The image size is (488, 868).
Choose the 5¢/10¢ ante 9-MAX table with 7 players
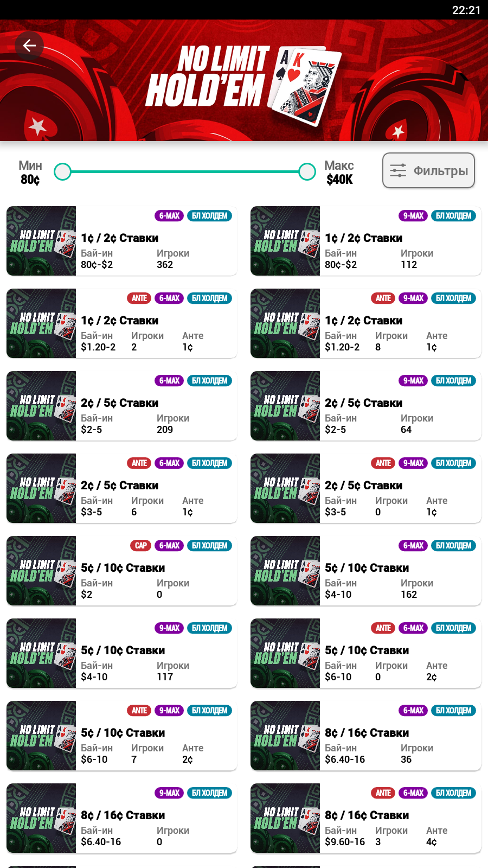pos(122,736)
